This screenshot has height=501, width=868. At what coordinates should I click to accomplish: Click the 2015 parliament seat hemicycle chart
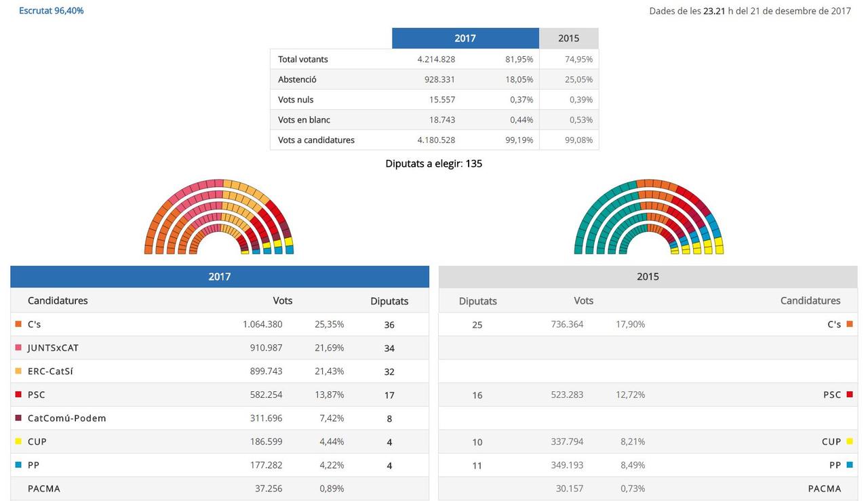(649, 217)
